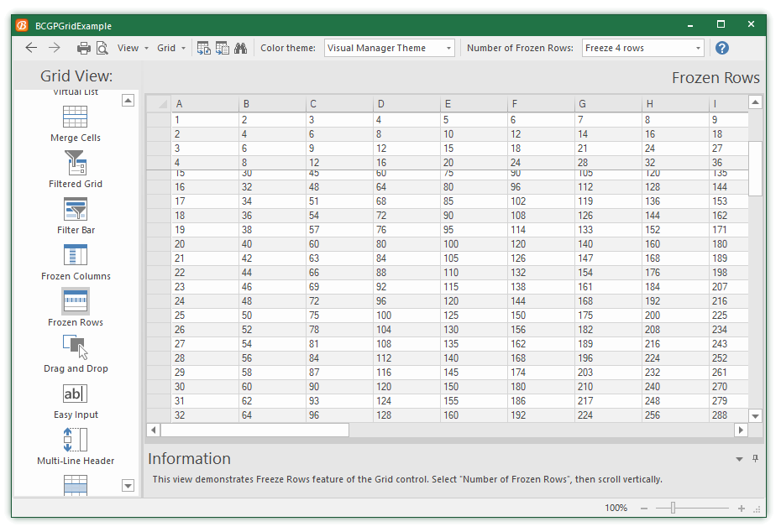Select the Print tool in the toolbar

[x=83, y=48]
